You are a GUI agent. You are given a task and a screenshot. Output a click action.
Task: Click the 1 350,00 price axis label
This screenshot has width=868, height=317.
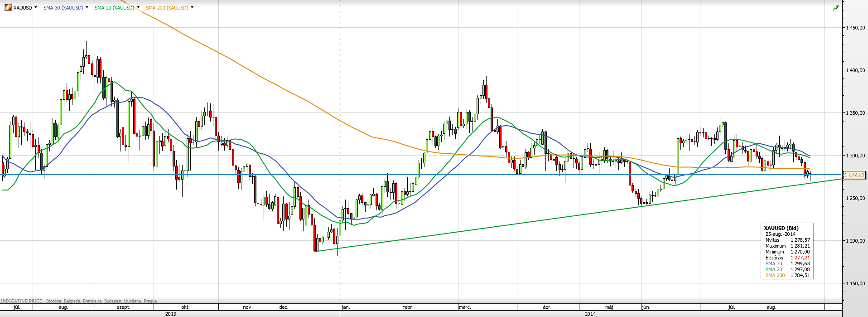pyautogui.click(x=856, y=113)
